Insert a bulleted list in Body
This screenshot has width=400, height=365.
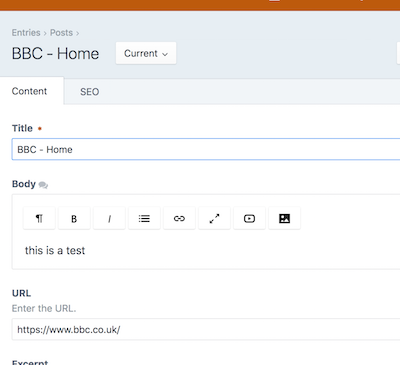tap(144, 218)
